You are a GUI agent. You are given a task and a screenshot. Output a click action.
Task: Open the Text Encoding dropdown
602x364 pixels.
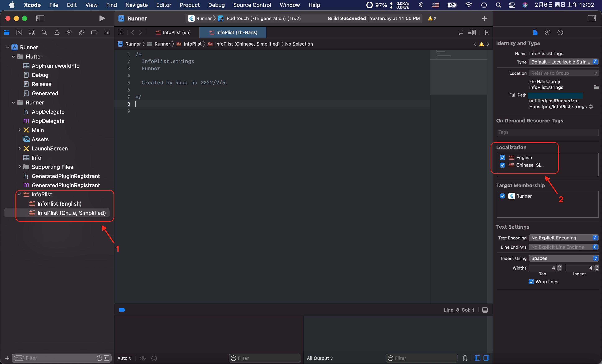click(564, 238)
